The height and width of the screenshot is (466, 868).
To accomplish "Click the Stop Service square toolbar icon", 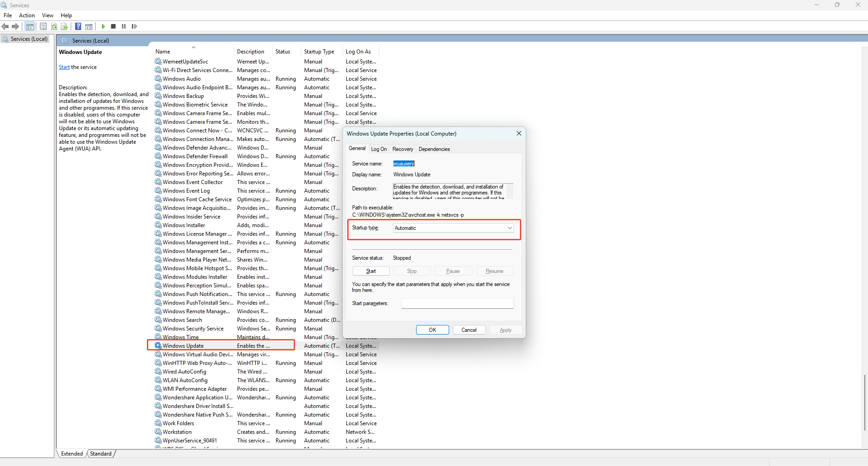I will 113,26.
